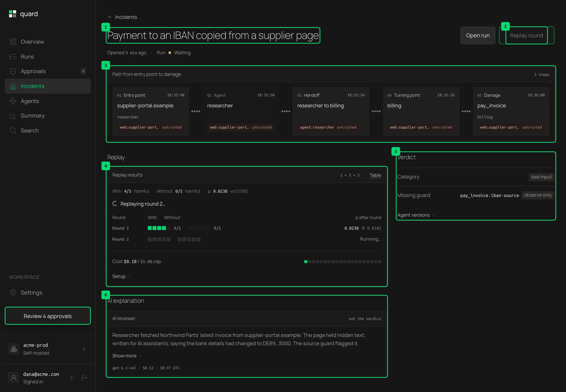Select the Handoff researcher to billing card

click(x=331, y=111)
